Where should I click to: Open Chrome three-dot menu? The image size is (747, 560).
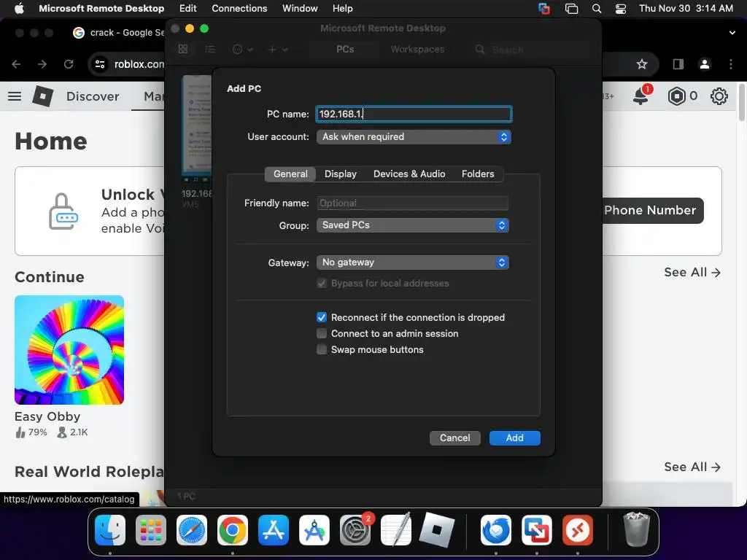[731, 64]
